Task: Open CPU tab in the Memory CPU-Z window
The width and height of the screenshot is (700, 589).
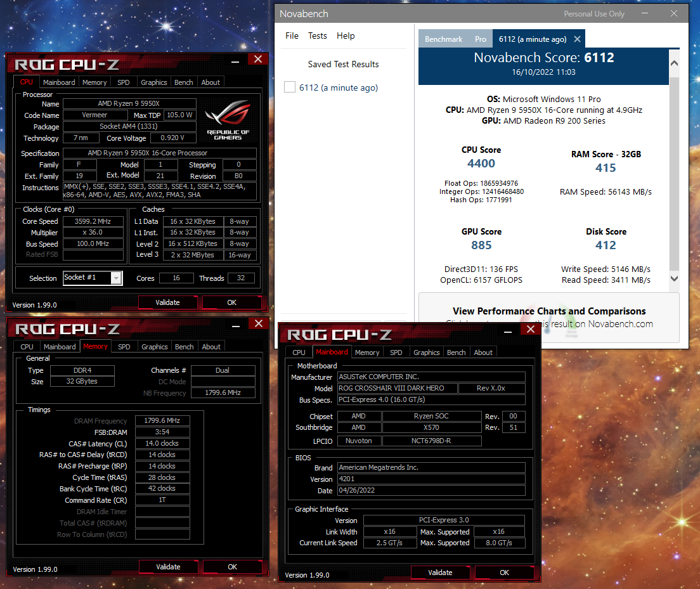Action: (27, 347)
